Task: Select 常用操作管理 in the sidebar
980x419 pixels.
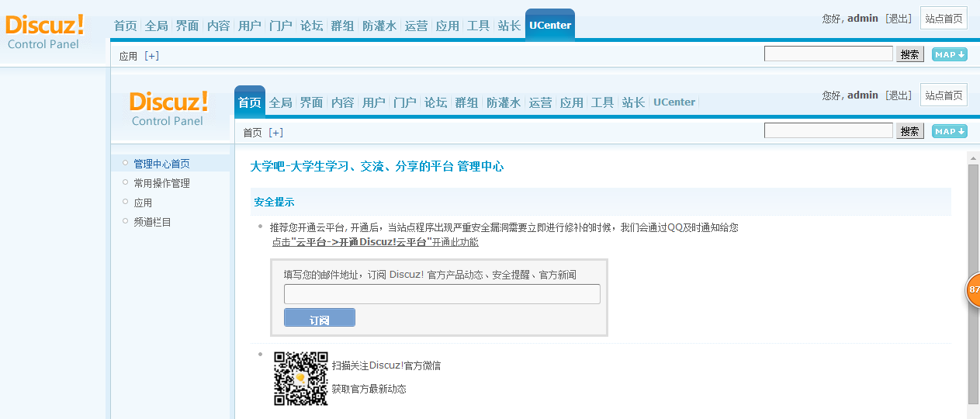Action: click(161, 183)
